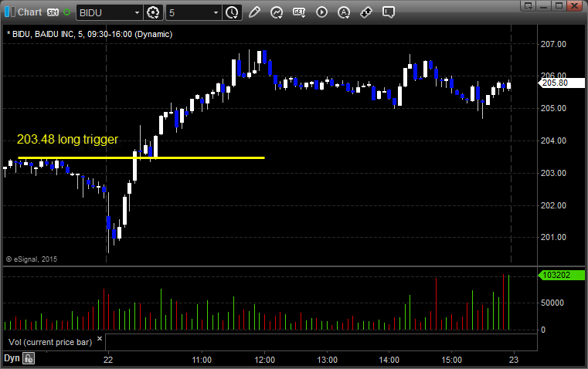The height and width of the screenshot is (369, 588).
Task: Click the 50000 volume axis label
Action: [552, 303]
